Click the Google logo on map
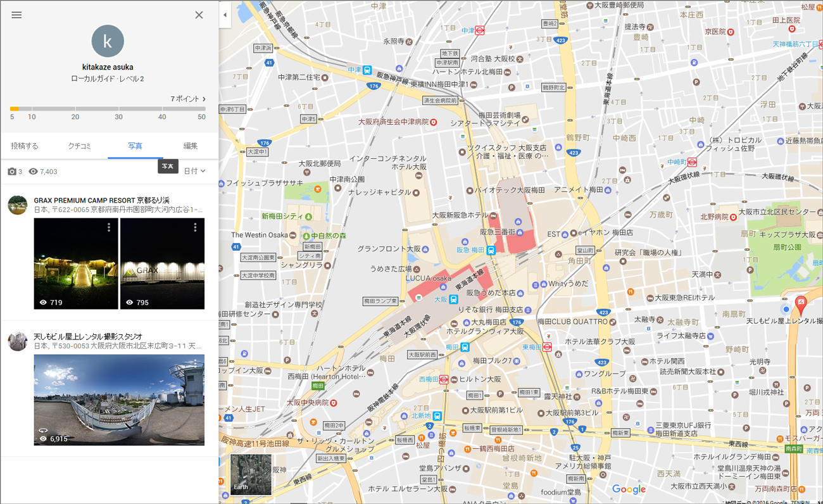This screenshot has height=504, width=823. (x=629, y=489)
